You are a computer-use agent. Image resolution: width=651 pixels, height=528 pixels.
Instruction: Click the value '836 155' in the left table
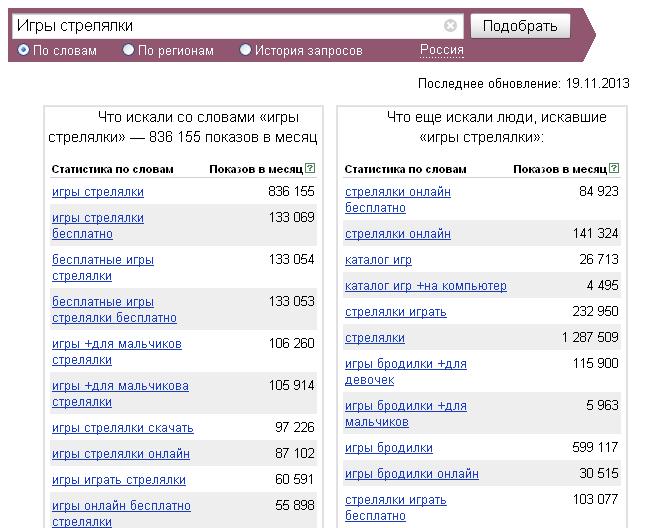[291, 191]
